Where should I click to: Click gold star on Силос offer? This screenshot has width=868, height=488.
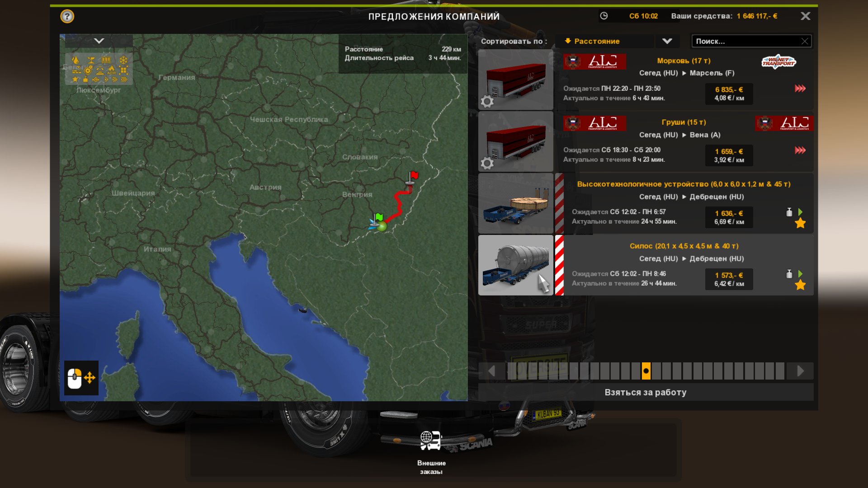(800, 285)
